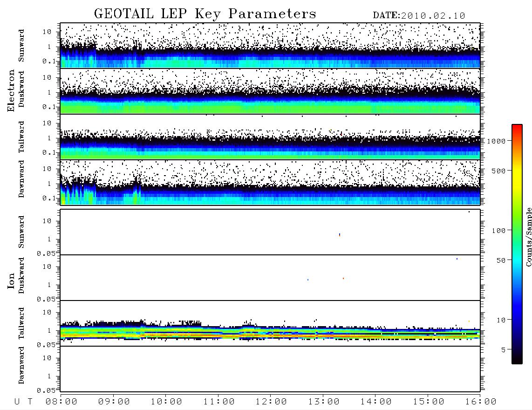Click the Ion "Dawnward" panel label

pyautogui.click(x=21, y=365)
